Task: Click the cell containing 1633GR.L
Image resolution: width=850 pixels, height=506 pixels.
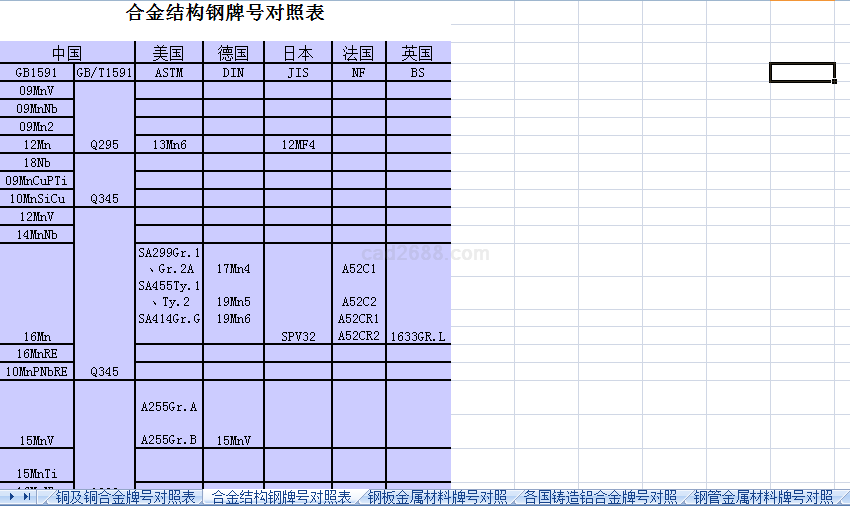Action: [x=418, y=337]
